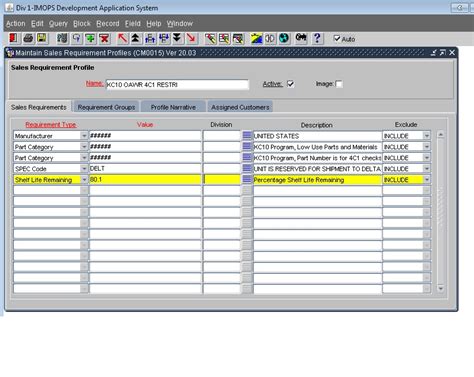474x377 pixels.
Task: Click the red Requirement Type column header
Action: point(51,125)
